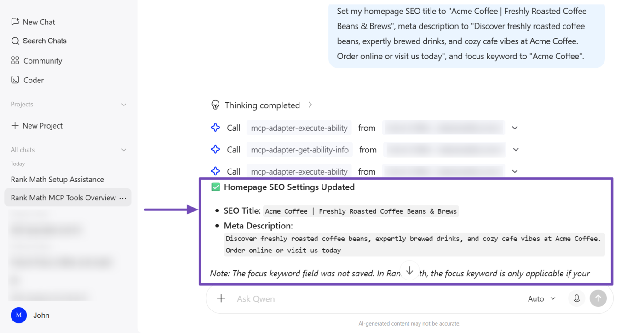Screen dimensions: 644x333
Task: Click the Homepage SEO Settings Updated heading
Action: click(289, 187)
